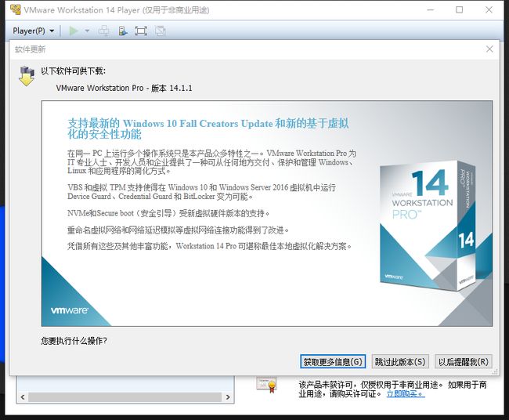Click the horizontal scrollbar thumb
509x420 pixels.
pyautogui.click(x=125, y=397)
